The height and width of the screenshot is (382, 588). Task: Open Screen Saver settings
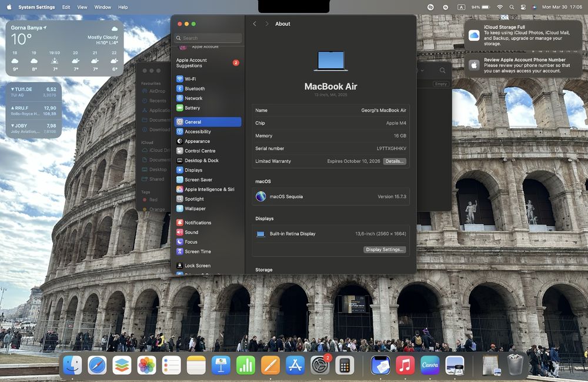coord(208,180)
